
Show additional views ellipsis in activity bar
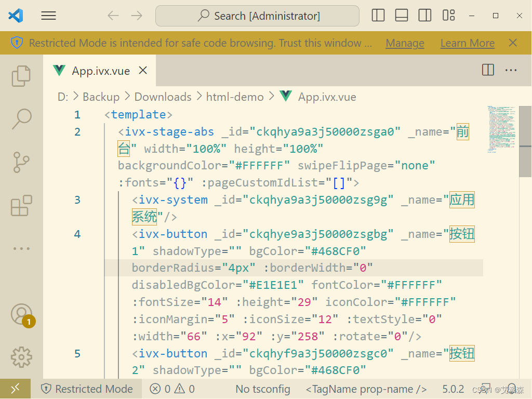(21, 248)
